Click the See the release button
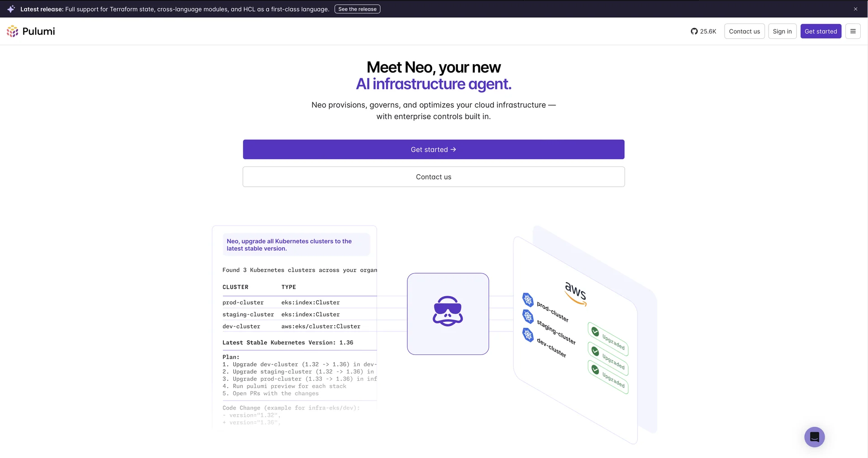Screen dimensions: 868x458 coord(357,9)
